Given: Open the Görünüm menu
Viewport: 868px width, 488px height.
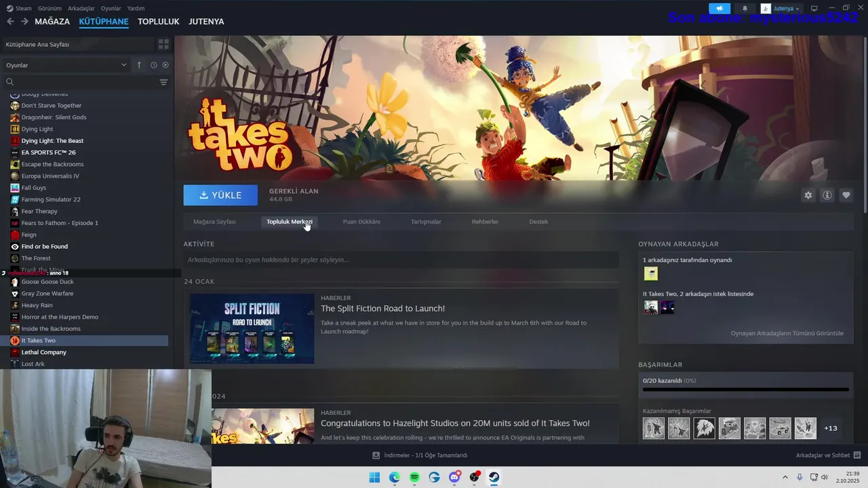Looking at the screenshot, I should point(50,8).
